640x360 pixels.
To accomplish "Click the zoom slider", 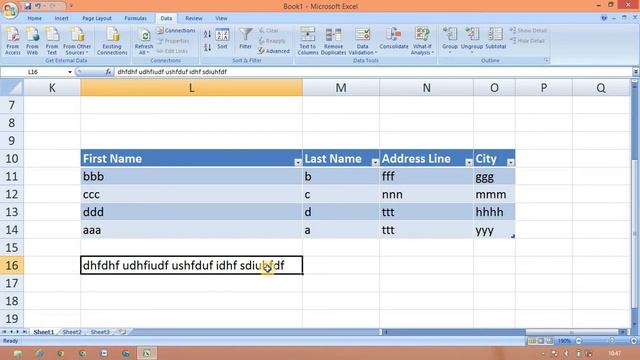I will point(607,341).
